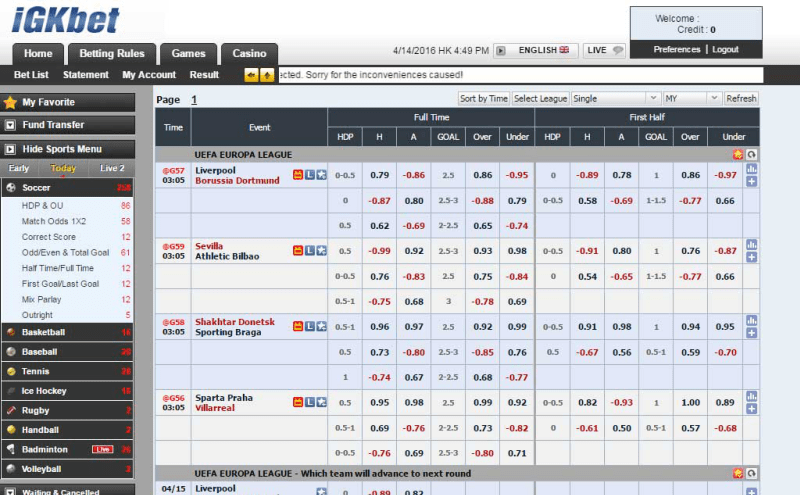
Task: Open live TV icon for Sparta Praha match
Action: (298, 402)
